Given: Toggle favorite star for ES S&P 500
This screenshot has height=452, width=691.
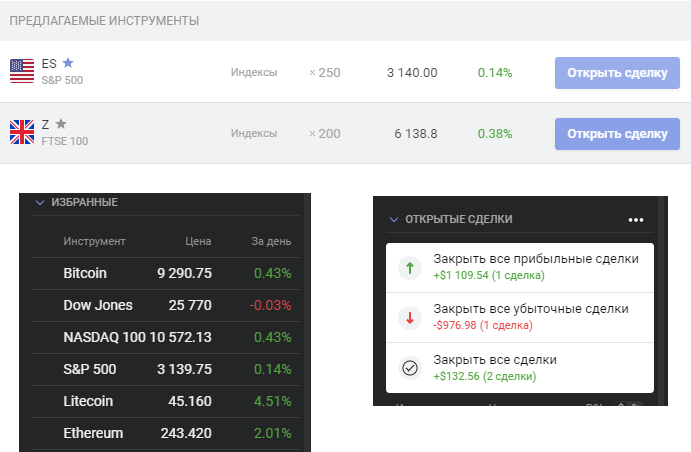Looking at the screenshot, I should 68,63.
